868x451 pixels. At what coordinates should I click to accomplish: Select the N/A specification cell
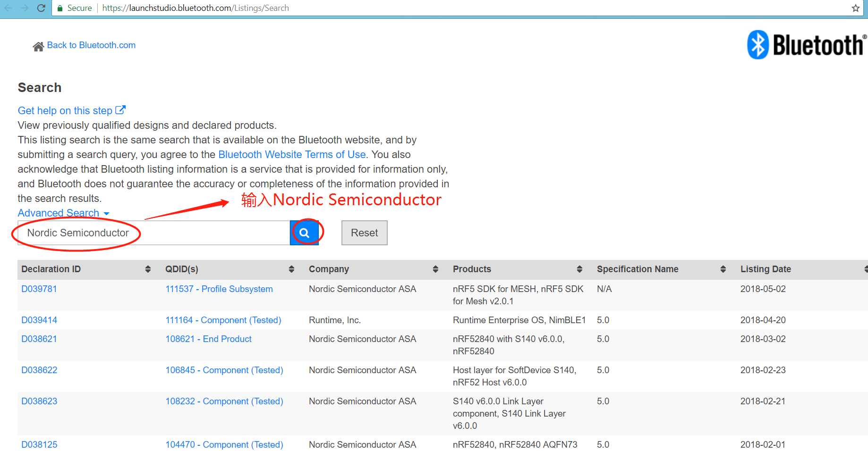604,289
